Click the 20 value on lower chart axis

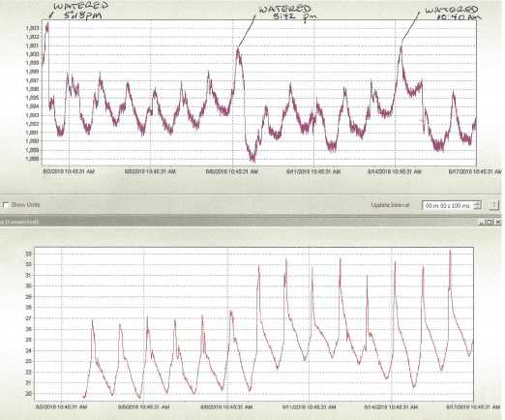(28, 393)
